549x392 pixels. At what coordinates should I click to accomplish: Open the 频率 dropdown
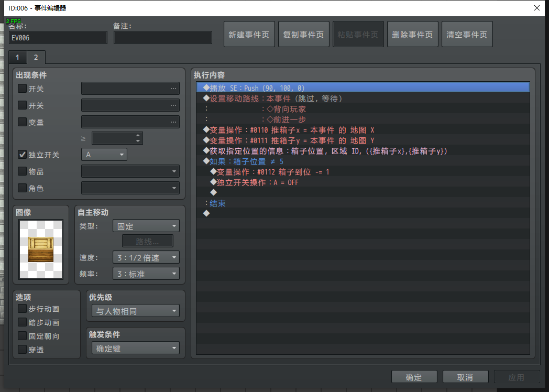(x=146, y=274)
